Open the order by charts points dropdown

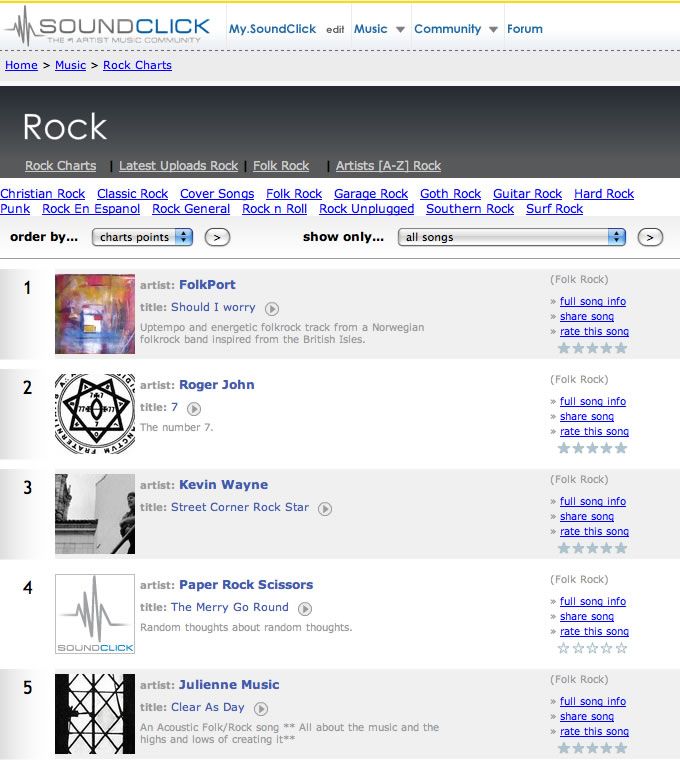click(142, 237)
